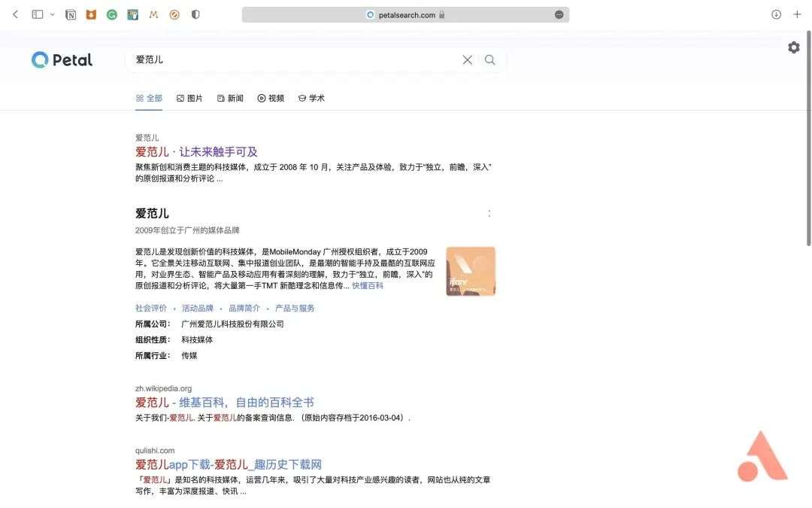
Task: Show the Safari downloads
Action: click(x=776, y=14)
